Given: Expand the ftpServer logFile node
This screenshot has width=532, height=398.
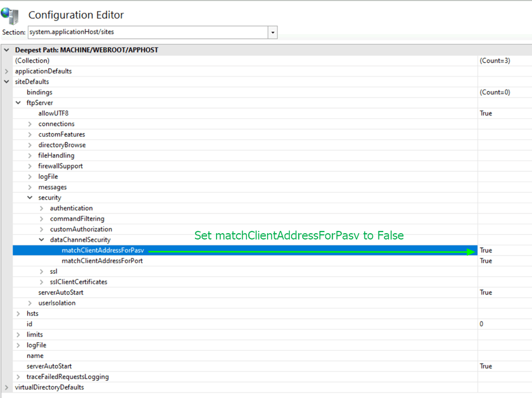Looking at the screenshot, I should [30, 177].
